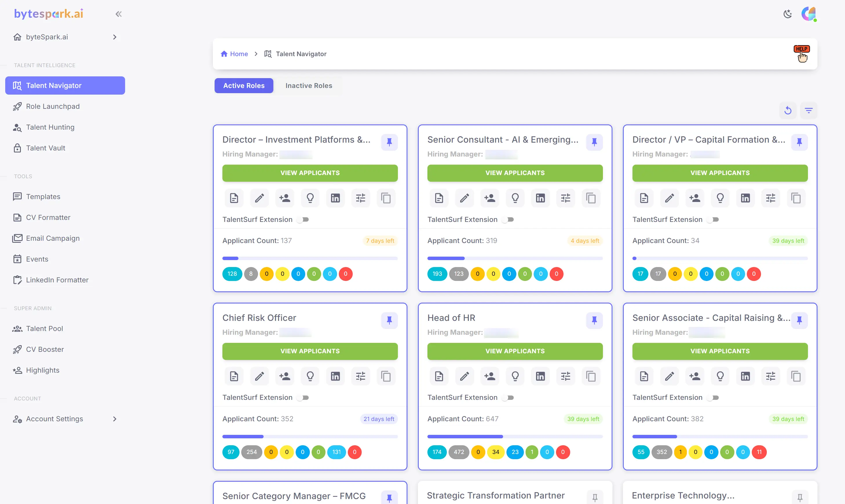This screenshot has height=504, width=845.
Task: Expand the byteSpark.ai workspace chevron
Action: pos(114,37)
